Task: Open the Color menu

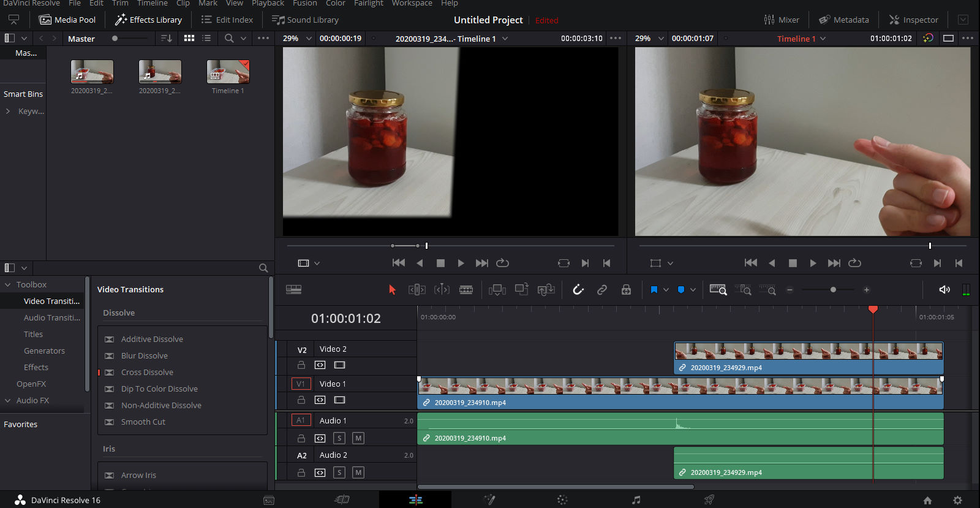Action: click(x=335, y=3)
